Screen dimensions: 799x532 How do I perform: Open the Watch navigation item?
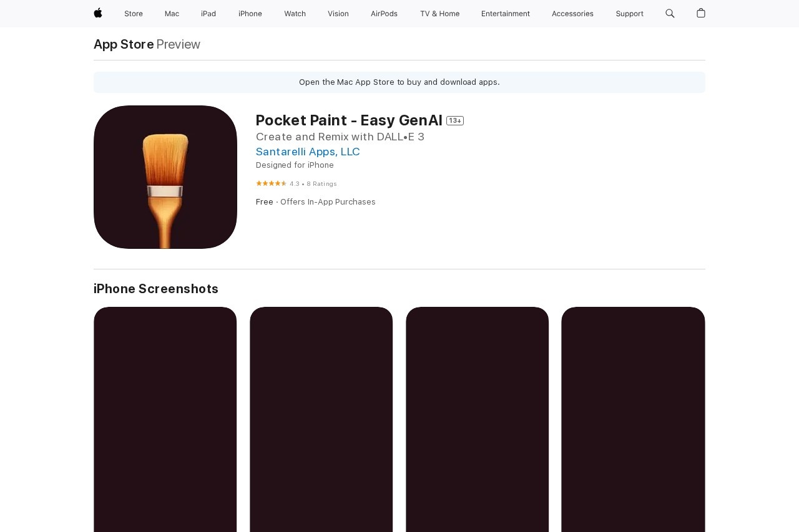295,14
